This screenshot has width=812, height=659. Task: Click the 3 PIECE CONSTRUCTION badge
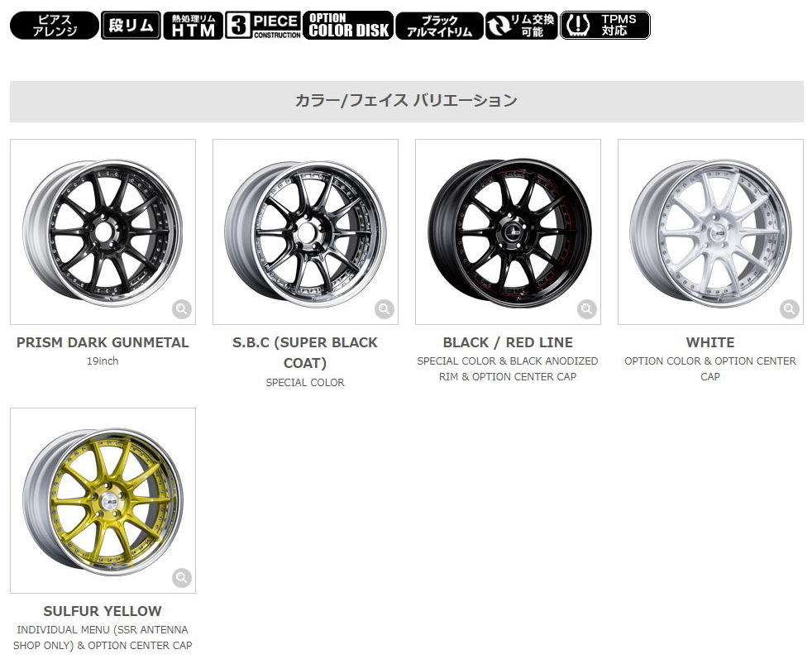click(x=263, y=26)
